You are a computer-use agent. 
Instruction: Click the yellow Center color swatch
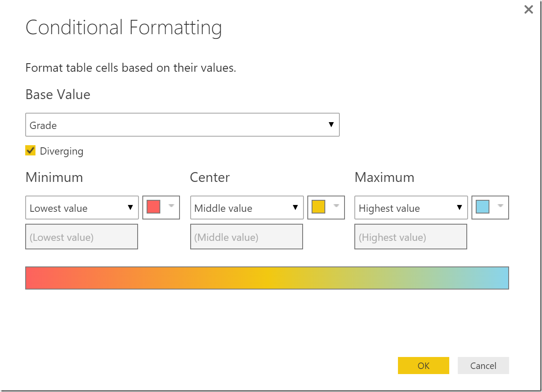coord(318,207)
